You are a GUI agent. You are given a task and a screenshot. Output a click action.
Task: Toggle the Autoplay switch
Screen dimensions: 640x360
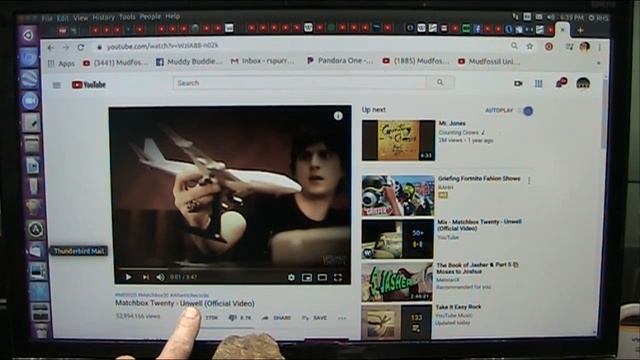526,111
